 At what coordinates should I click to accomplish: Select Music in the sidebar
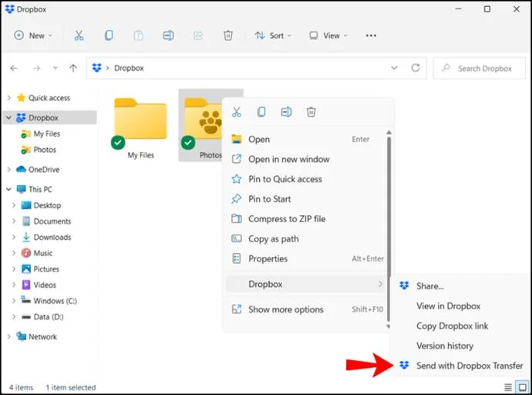(37, 253)
